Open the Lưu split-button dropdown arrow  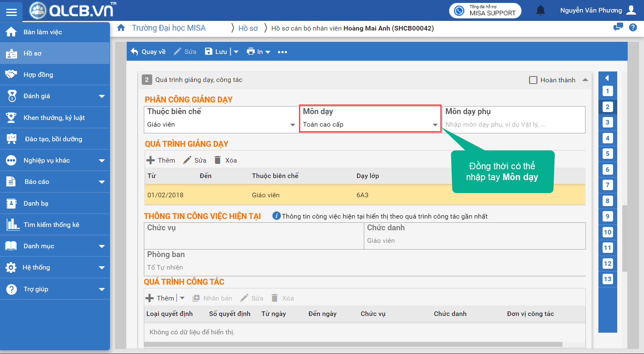point(236,52)
